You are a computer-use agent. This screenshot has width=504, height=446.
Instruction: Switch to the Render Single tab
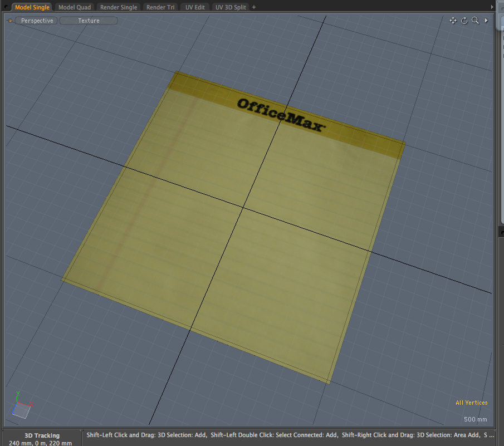(119, 7)
